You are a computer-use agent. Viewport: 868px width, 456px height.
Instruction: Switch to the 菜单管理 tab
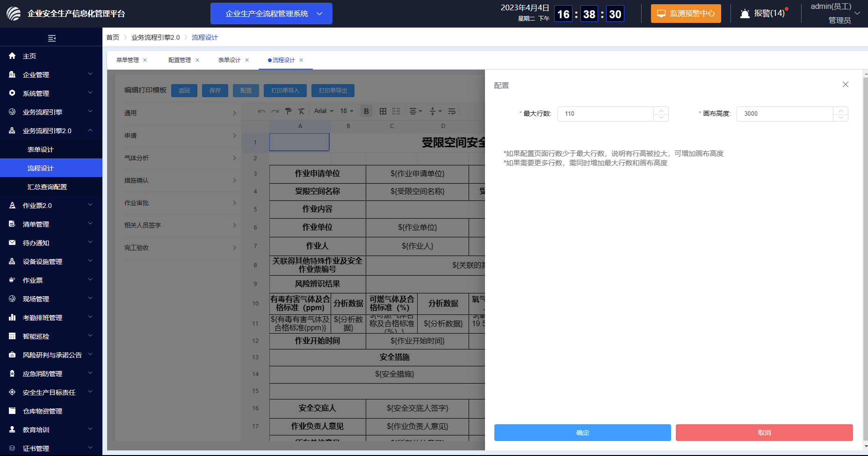click(x=128, y=60)
